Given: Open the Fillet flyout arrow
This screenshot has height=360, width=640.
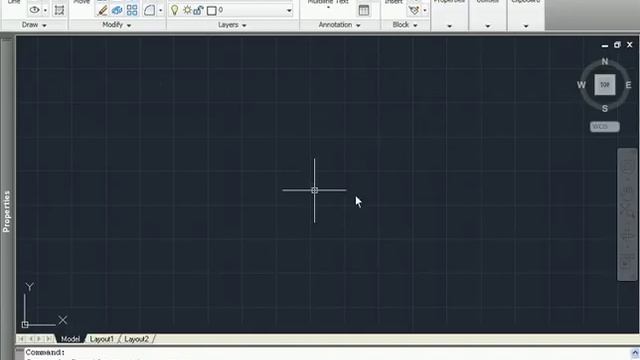Looking at the screenshot, I should pyautogui.click(x=160, y=10).
